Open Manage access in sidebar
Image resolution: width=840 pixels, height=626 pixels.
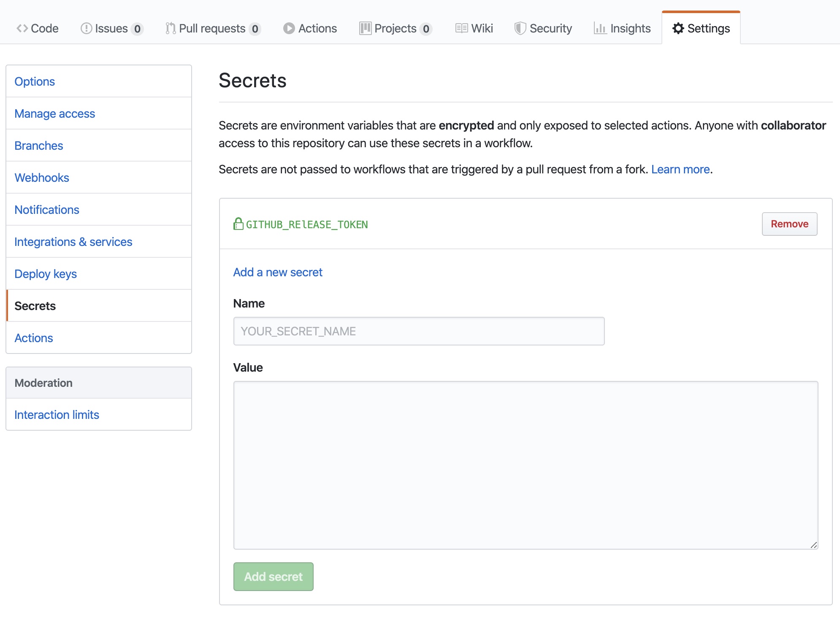coord(54,113)
